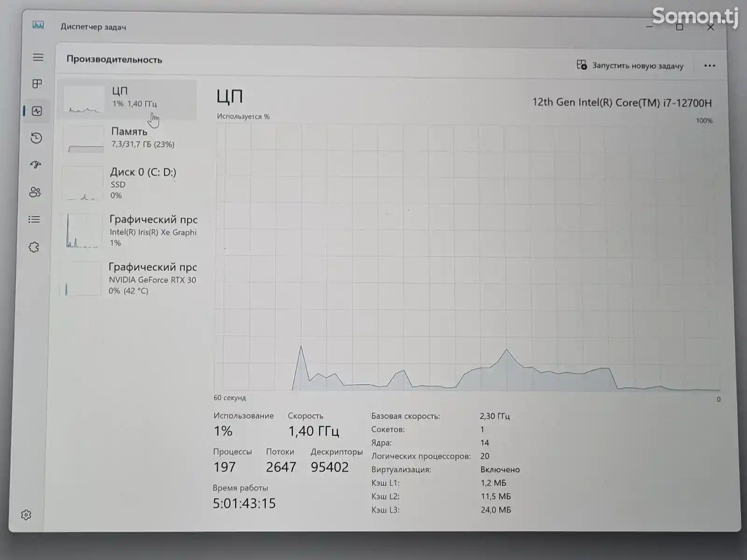Click the Диспетчер задач window title
The width and height of the screenshot is (747, 560).
[x=93, y=27]
